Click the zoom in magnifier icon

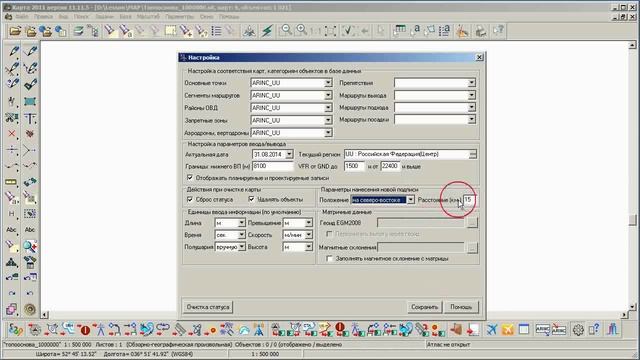[302, 30]
